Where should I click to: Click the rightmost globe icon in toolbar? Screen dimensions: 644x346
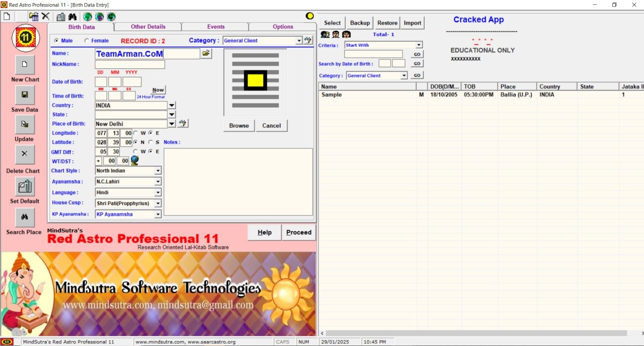point(111,17)
